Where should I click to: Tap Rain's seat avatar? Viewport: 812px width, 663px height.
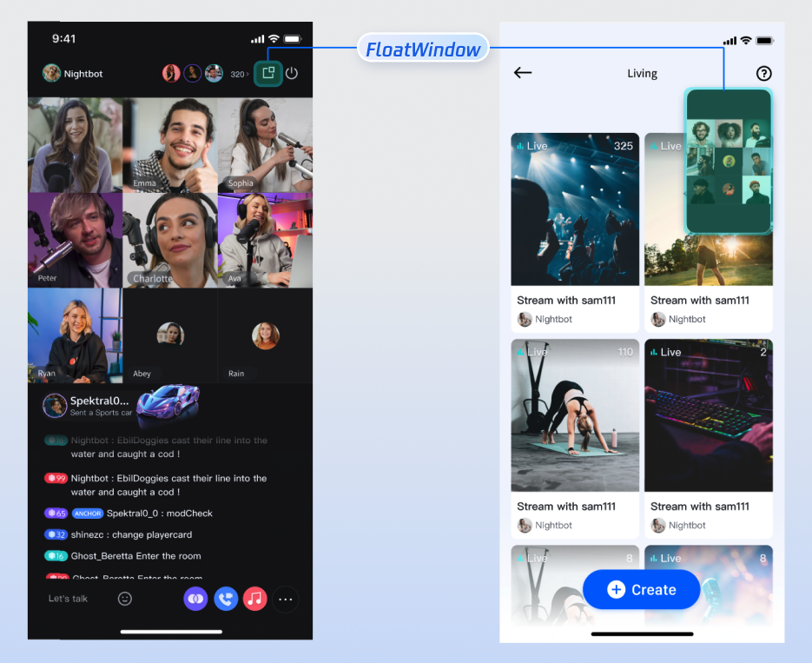(265, 335)
